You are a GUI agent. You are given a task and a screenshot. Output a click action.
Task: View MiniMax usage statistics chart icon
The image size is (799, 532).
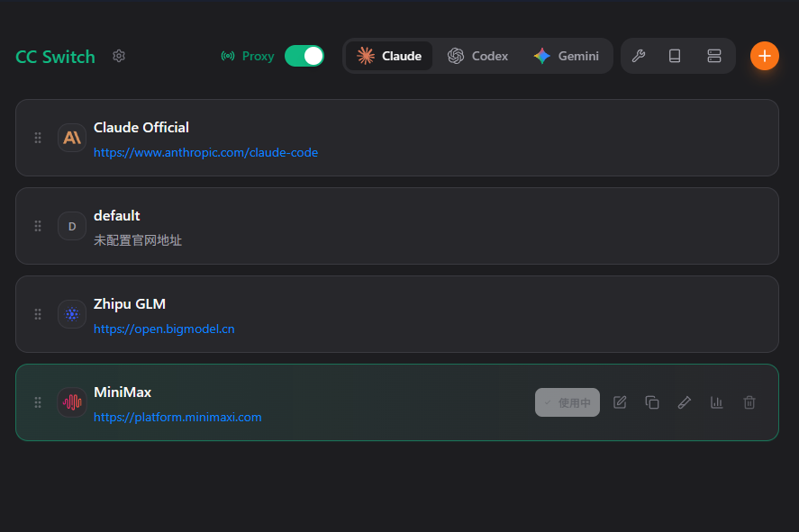coord(716,402)
